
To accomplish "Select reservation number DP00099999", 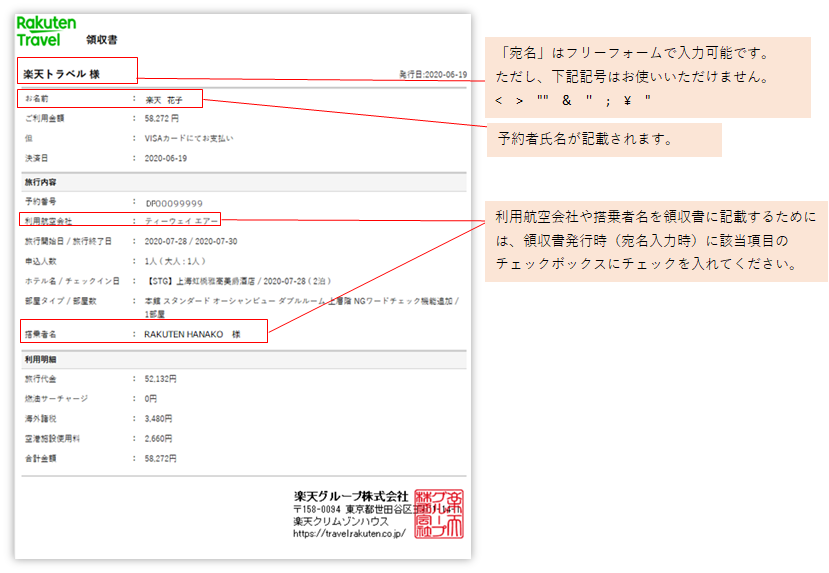I will coord(174,204).
